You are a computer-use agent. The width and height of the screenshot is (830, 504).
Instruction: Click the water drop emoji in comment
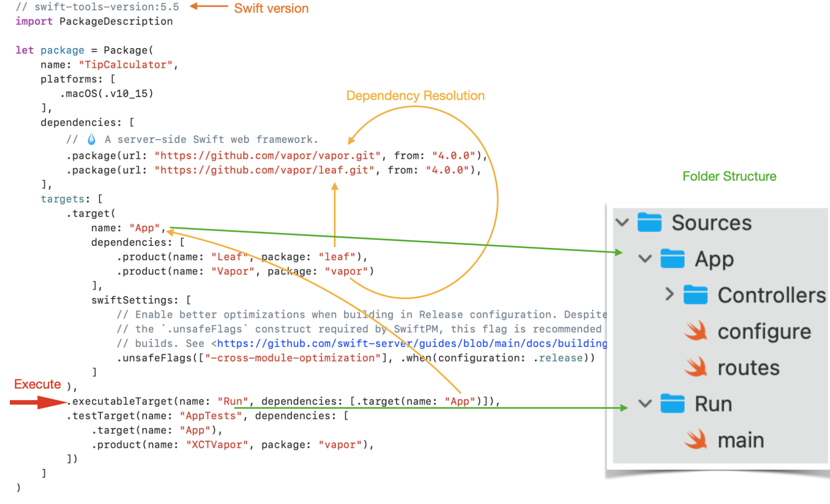click(91, 139)
